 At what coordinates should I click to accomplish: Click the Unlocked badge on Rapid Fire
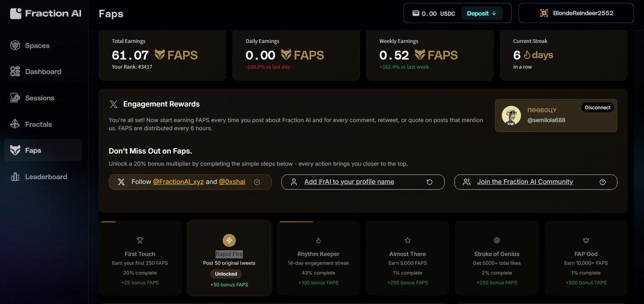pyautogui.click(x=226, y=273)
